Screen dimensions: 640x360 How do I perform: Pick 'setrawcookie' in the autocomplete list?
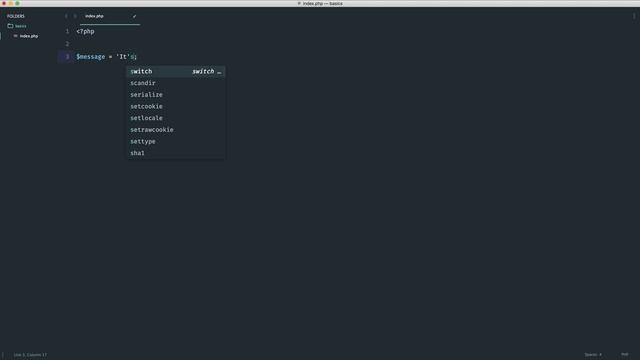point(176,130)
